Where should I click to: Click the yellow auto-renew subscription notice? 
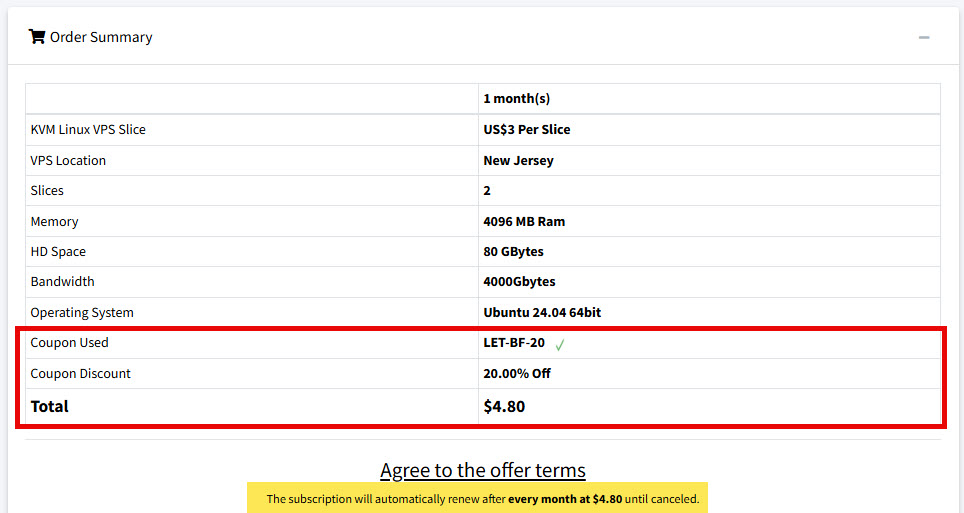pyautogui.click(x=482, y=498)
